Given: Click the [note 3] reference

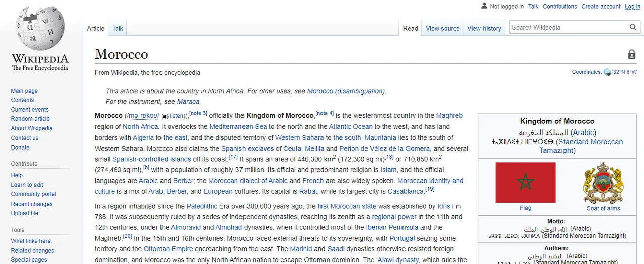Looking at the screenshot, I should click(x=198, y=114).
